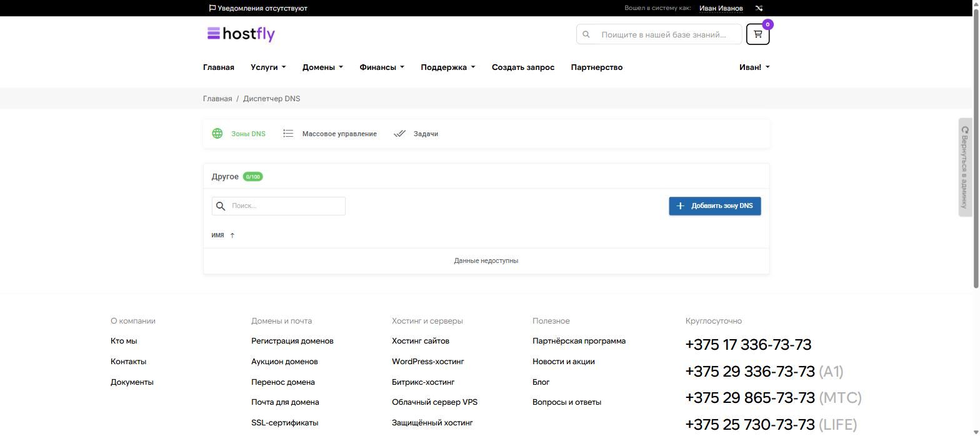Go to Партнерство in the navigation

coord(597,67)
